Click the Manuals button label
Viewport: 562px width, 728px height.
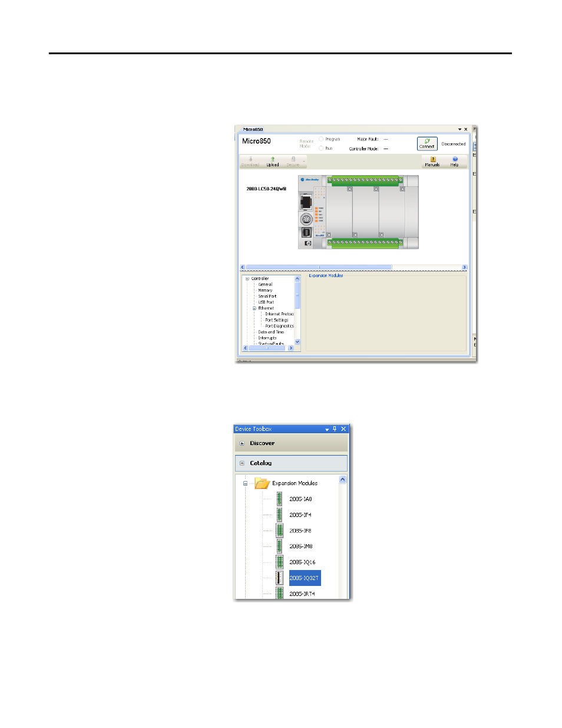click(432, 165)
